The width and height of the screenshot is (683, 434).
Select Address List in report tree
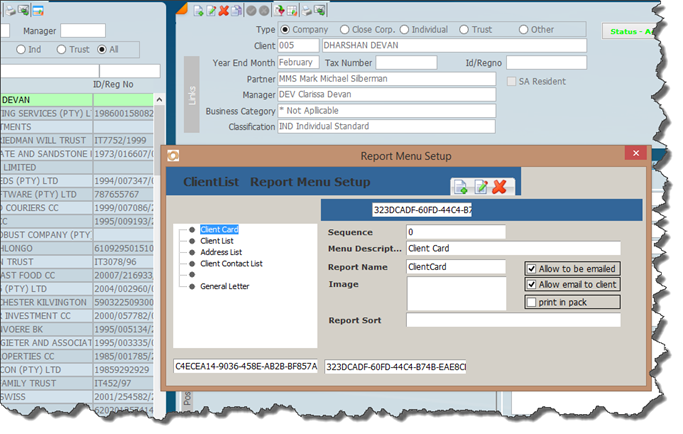pos(221,252)
